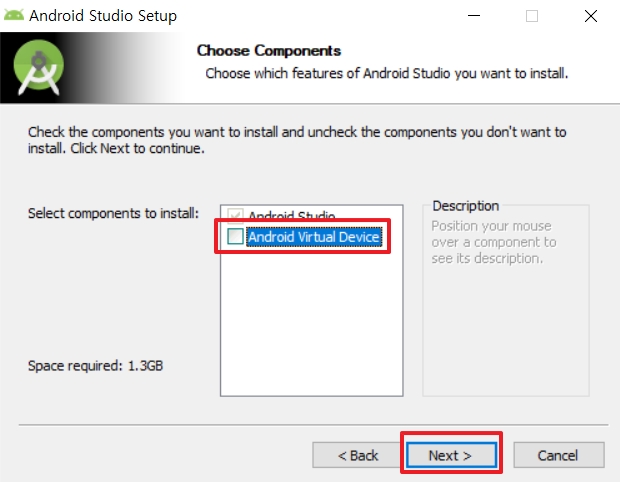Screen dimensions: 620x482
Task: Continue with the Next > button
Action: pyautogui.click(x=451, y=456)
